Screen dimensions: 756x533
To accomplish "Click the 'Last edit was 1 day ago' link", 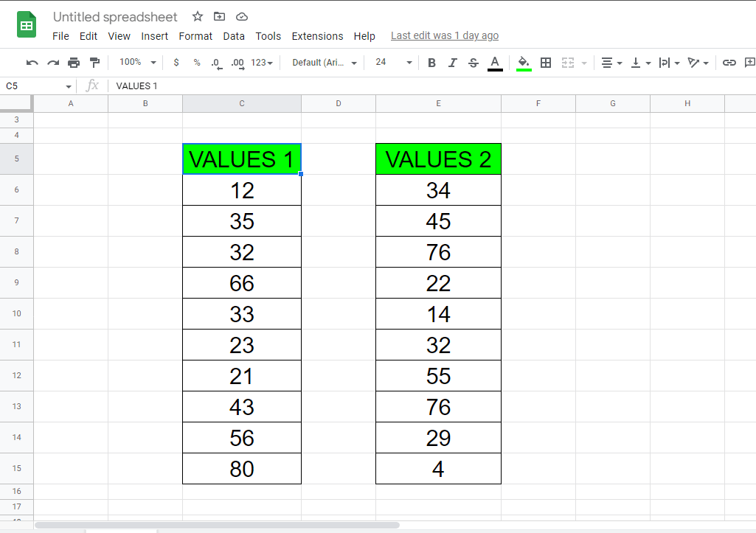I will point(445,35).
